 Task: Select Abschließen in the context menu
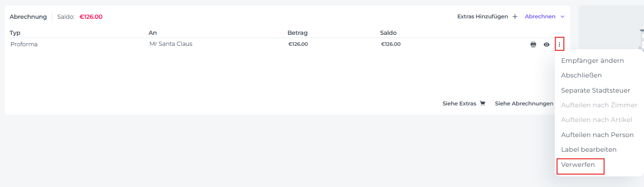click(581, 75)
